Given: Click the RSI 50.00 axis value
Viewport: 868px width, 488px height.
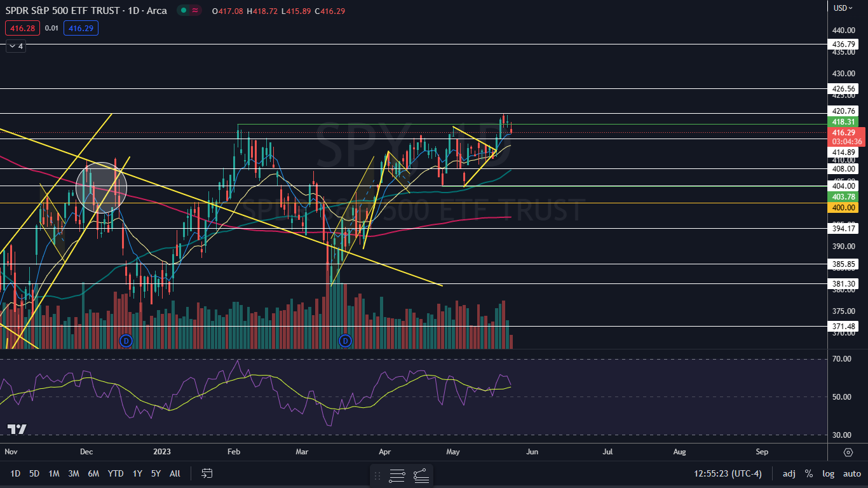Looking at the screenshot, I should click(x=842, y=397).
